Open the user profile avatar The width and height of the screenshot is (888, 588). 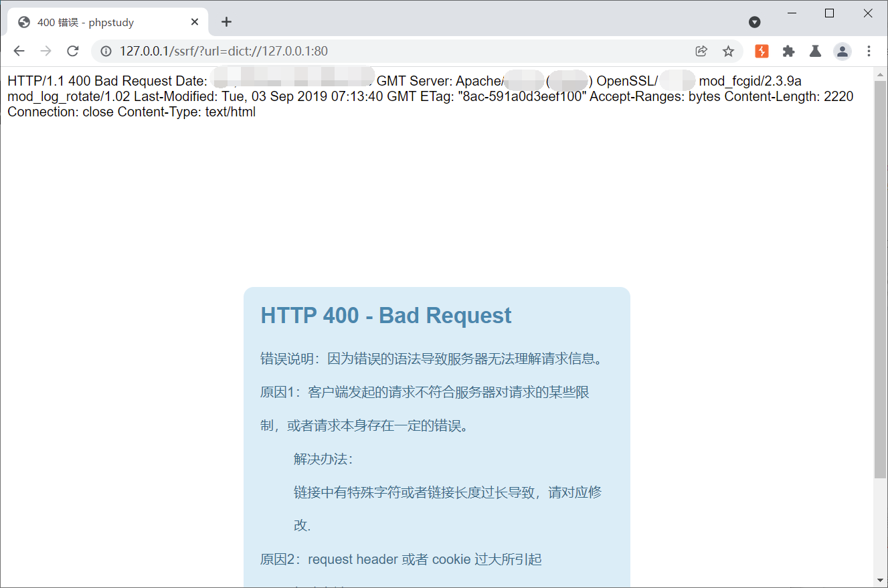tap(842, 51)
